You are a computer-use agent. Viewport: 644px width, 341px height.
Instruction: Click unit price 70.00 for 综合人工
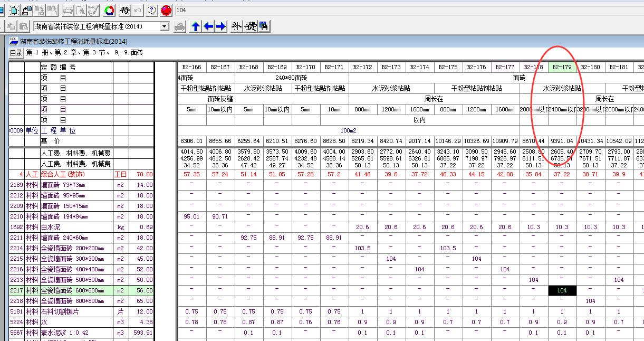pyautogui.click(x=141, y=174)
